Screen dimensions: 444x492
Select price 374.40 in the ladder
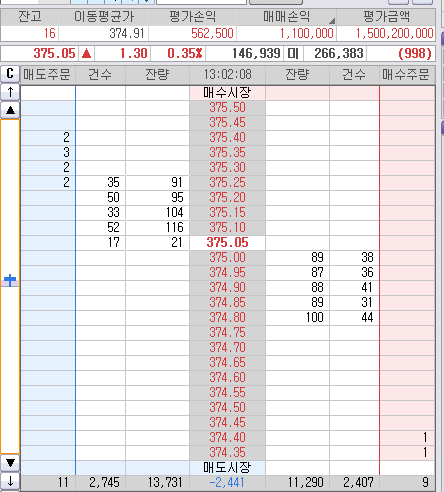coord(227,437)
